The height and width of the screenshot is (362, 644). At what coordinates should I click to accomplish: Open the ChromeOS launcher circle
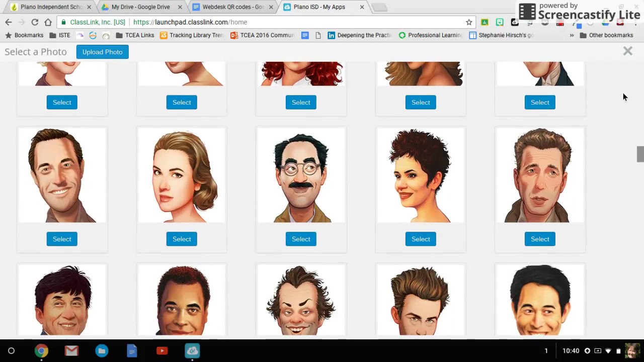11,351
